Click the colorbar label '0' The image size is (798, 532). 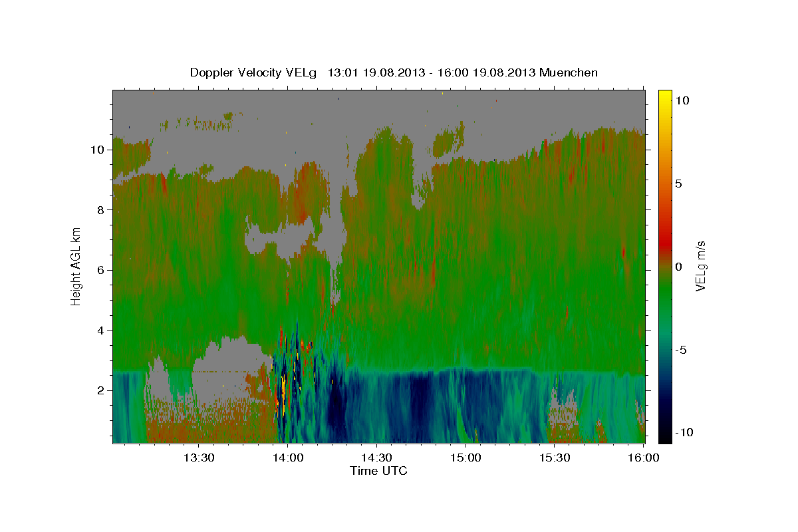click(680, 267)
